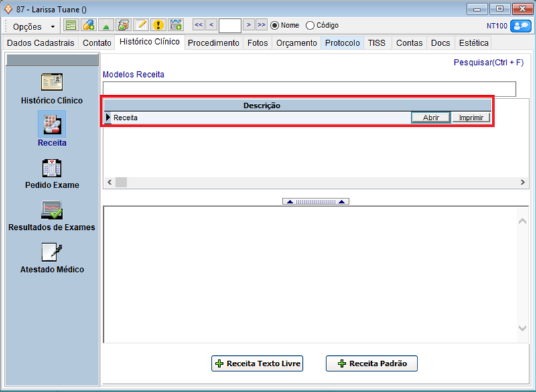Open the Opções dropdown menu
This screenshot has height=392, width=536.
point(35,26)
